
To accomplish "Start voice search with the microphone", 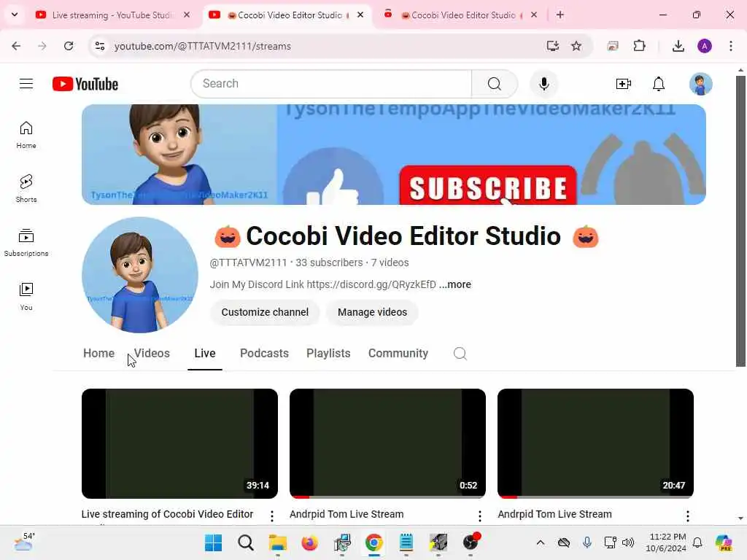I will coord(544,84).
